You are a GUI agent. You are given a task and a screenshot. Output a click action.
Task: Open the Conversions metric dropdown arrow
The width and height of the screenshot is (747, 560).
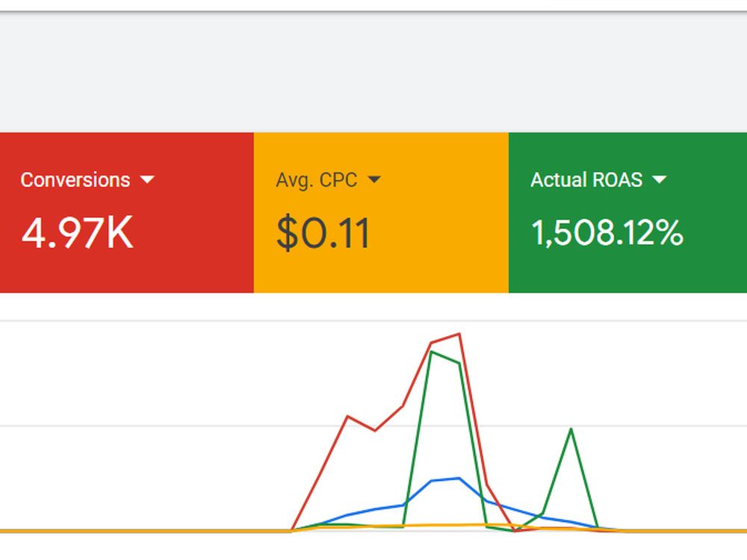pos(147,179)
